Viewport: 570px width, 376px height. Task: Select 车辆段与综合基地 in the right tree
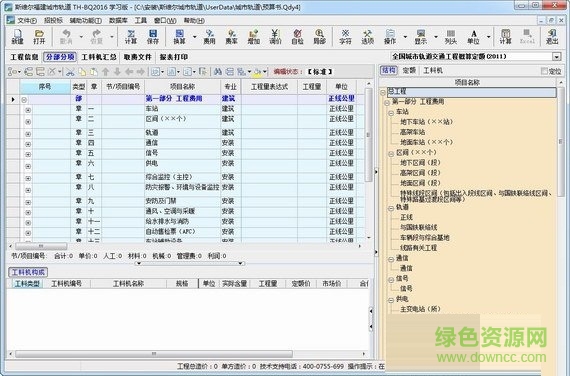[425, 237]
